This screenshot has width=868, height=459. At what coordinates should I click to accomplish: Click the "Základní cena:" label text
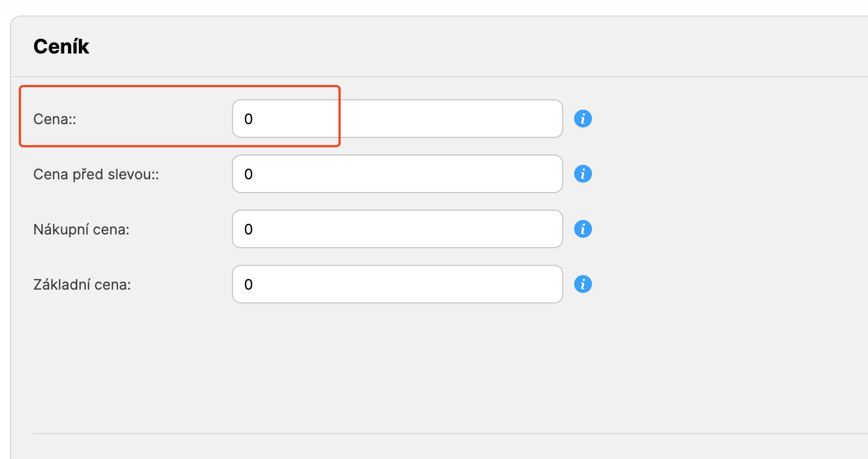(82, 285)
